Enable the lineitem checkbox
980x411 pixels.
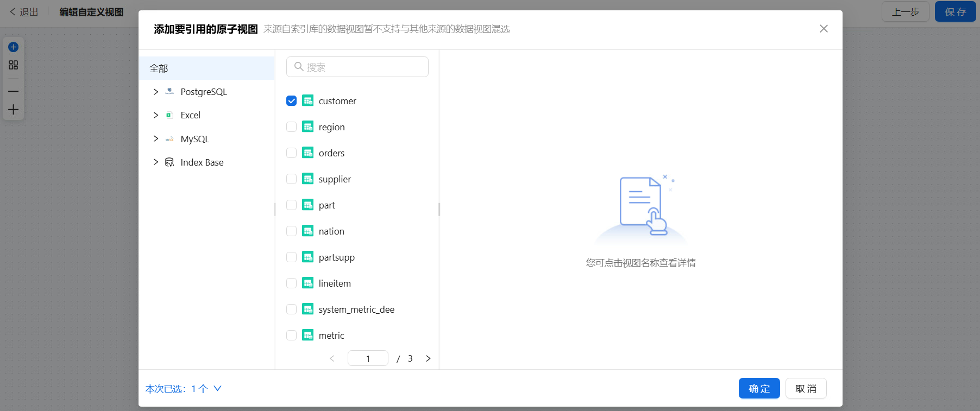tap(292, 283)
